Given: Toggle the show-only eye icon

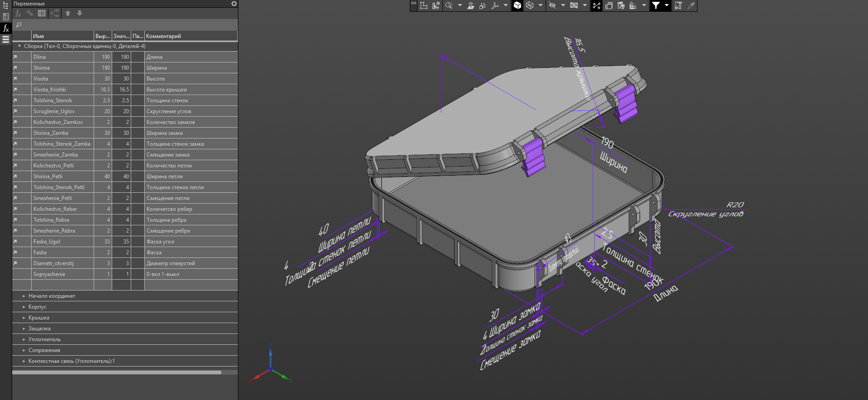Looking at the screenshot, I should click(574, 5).
